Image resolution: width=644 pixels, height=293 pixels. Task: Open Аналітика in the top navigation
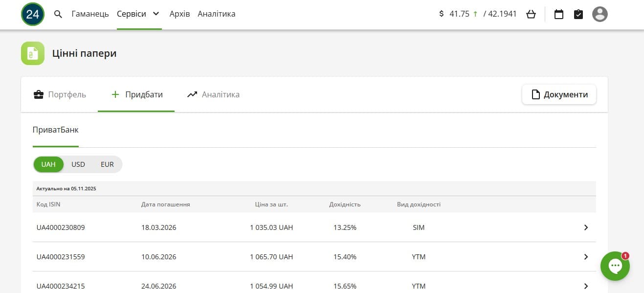click(x=217, y=14)
